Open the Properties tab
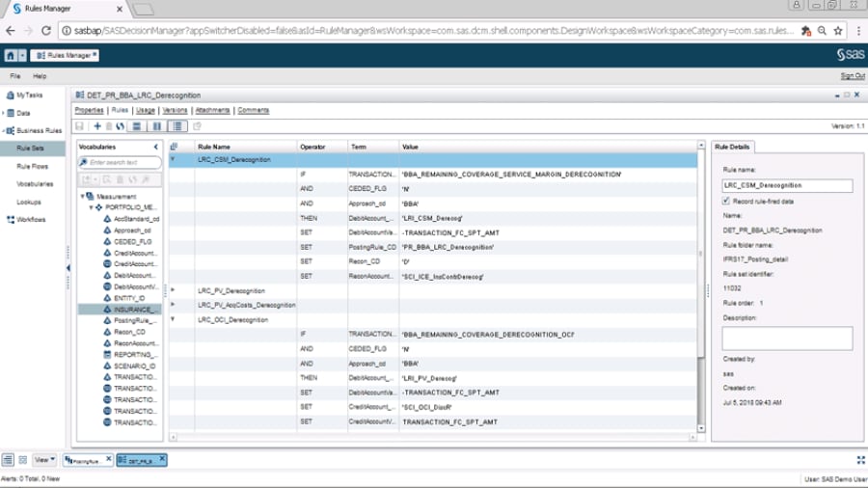This screenshot has height=488, width=868. tap(89, 110)
